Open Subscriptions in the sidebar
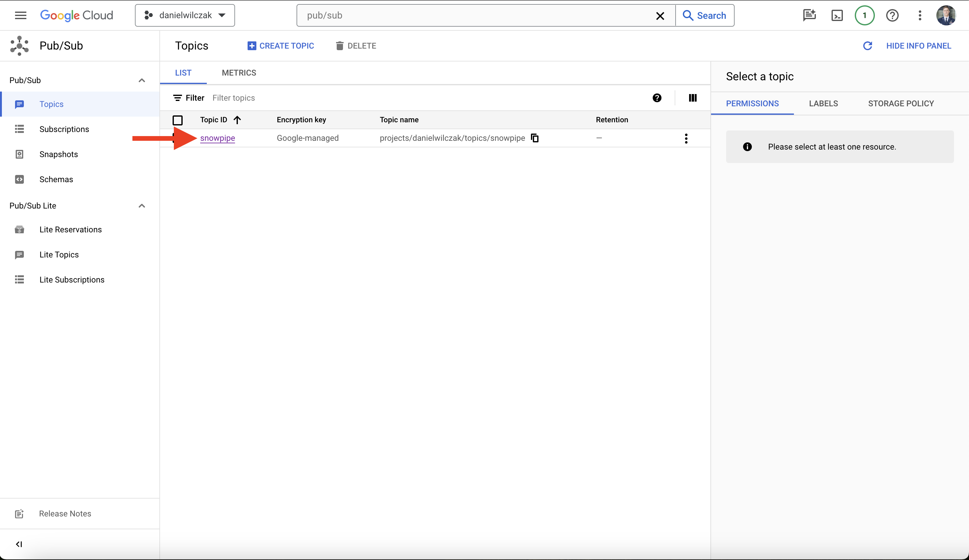Viewport: 969px width, 560px height. point(80,129)
